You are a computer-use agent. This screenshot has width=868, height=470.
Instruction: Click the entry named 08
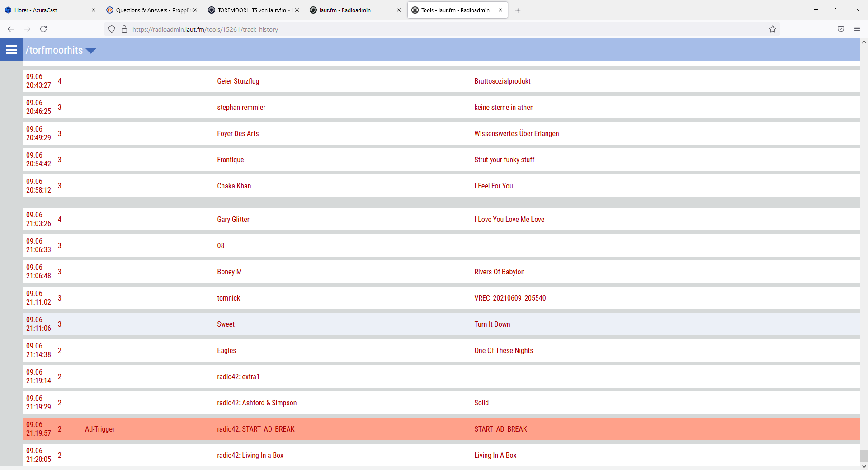(221, 246)
